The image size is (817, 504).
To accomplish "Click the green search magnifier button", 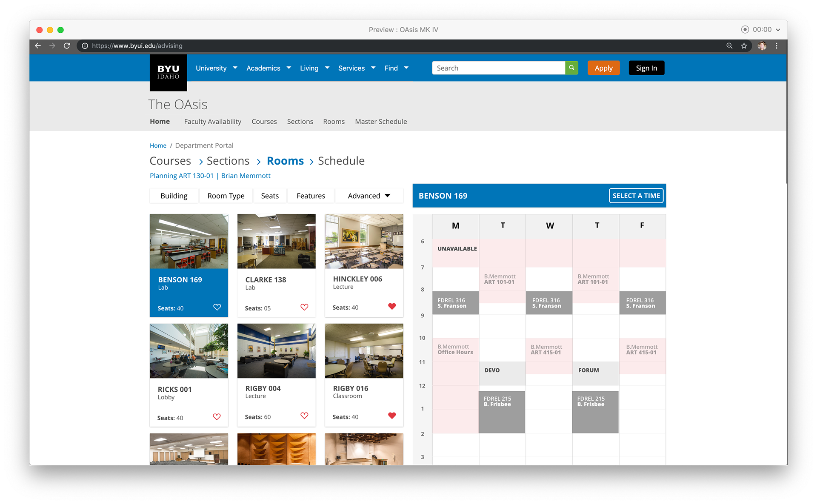I will pyautogui.click(x=571, y=68).
